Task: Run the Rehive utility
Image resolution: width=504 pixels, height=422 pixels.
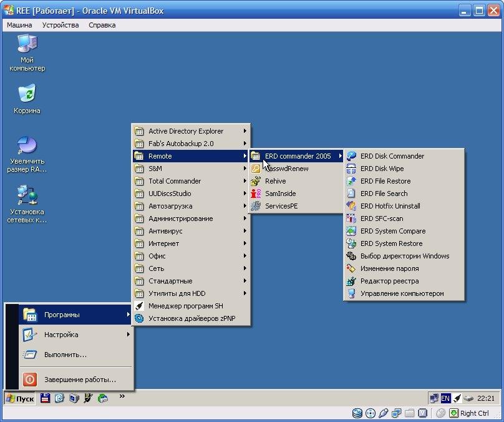Action: (x=296, y=181)
